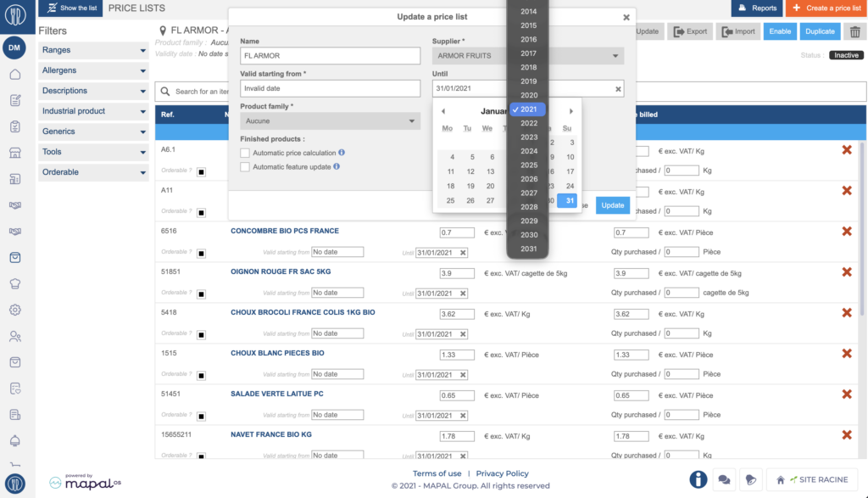This screenshot has width=868, height=498.
Task: Clear the Until date in dialog
Action: 618,88
